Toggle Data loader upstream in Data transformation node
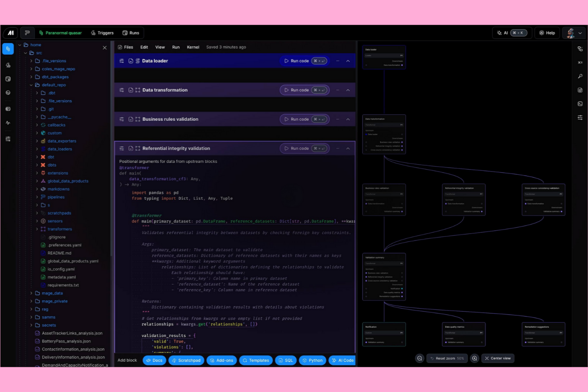Screen dimensions: 588x392 (366, 134)
